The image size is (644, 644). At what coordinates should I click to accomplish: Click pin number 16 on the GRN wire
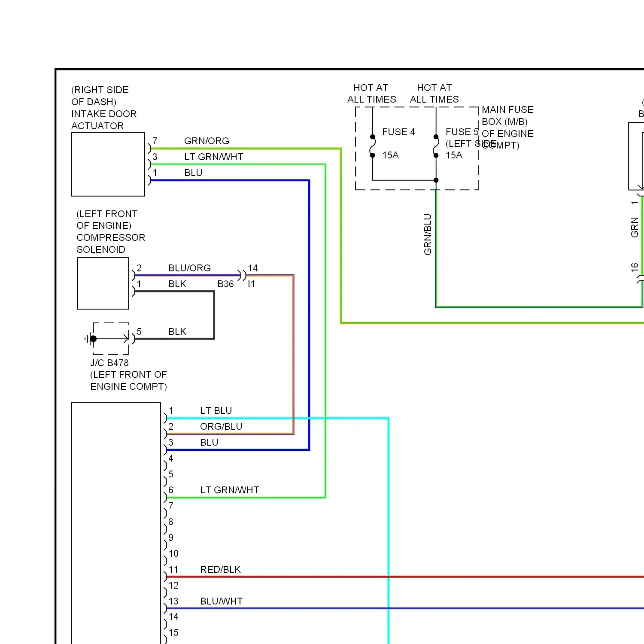pyautogui.click(x=635, y=267)
